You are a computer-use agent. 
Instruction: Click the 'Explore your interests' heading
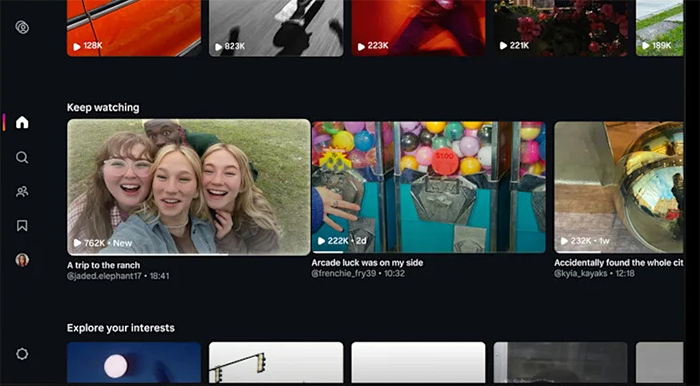pos(121,328)
